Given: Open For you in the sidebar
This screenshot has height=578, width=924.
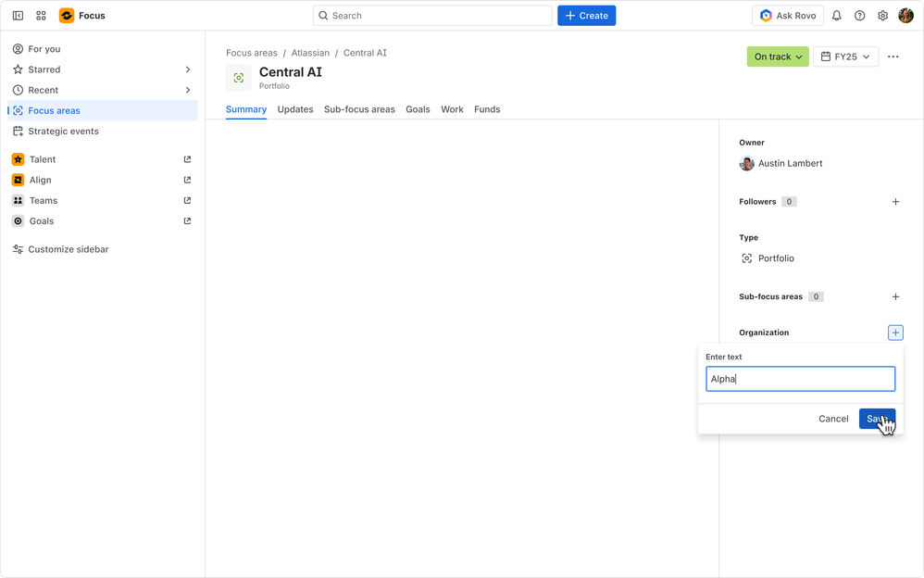Looking at the screenshot, I should click(x=103, y=49).
